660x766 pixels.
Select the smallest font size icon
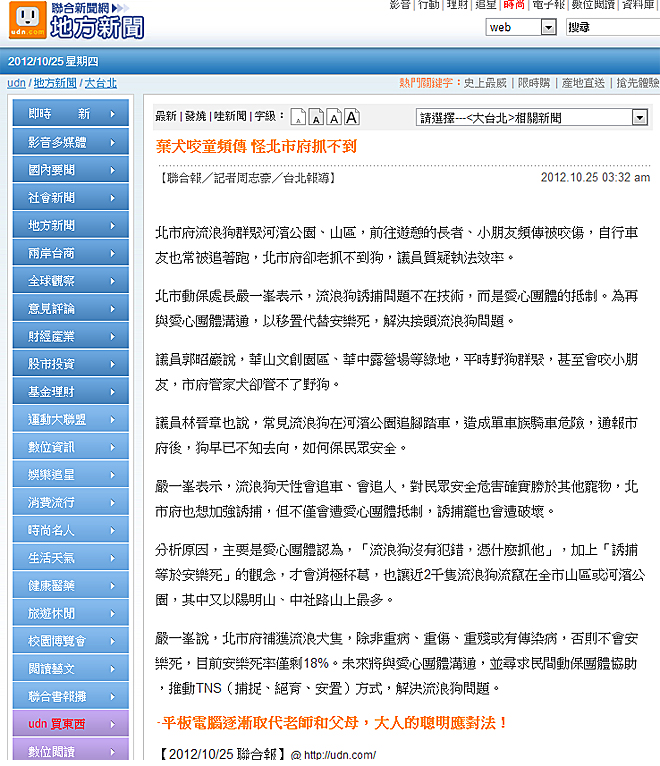pyautogui.click(x=296, y=118)
